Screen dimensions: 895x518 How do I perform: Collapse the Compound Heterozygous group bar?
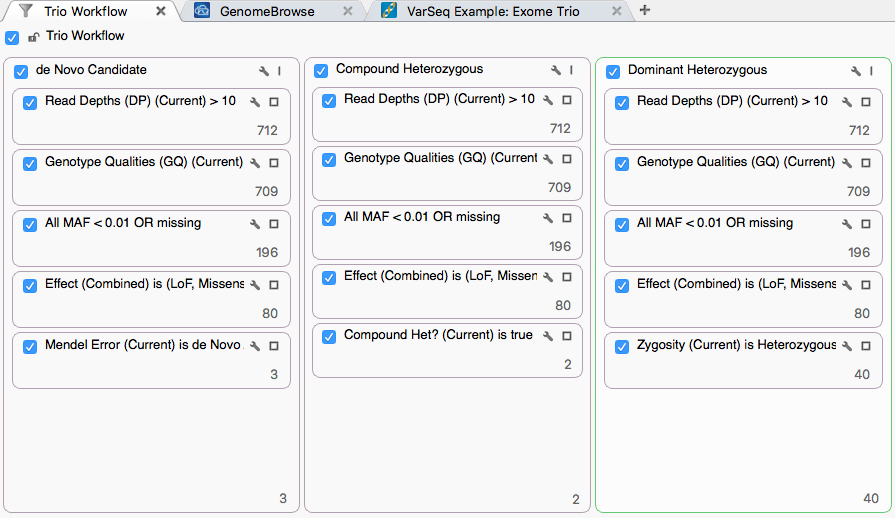click(571, 70)
